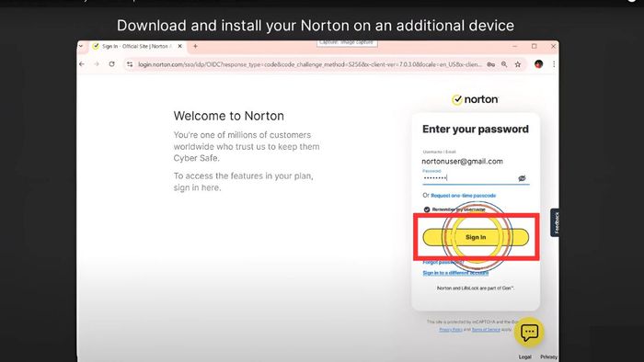Click the yellow Sign In button

[x=476, y=237]
